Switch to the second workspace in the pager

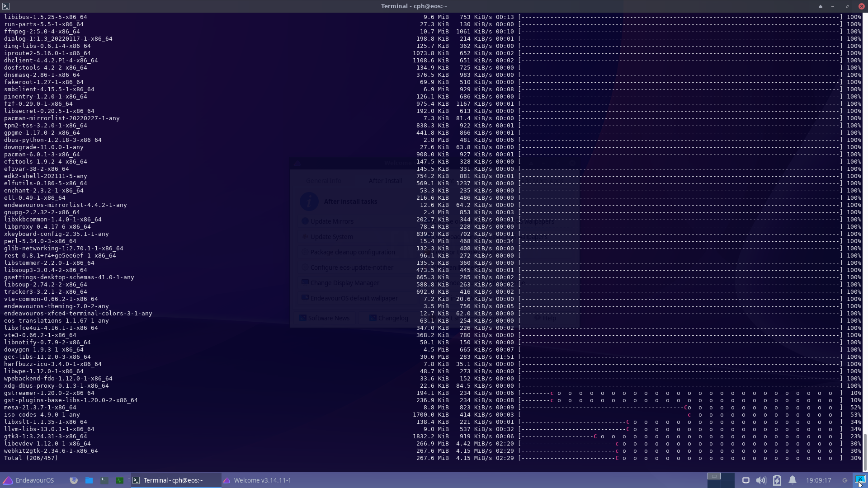pyautogui.click(x=727, y=476)
